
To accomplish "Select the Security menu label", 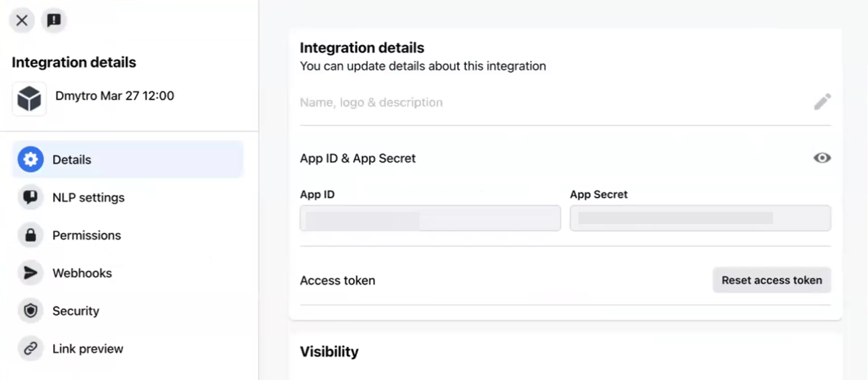I will point(75,311).
